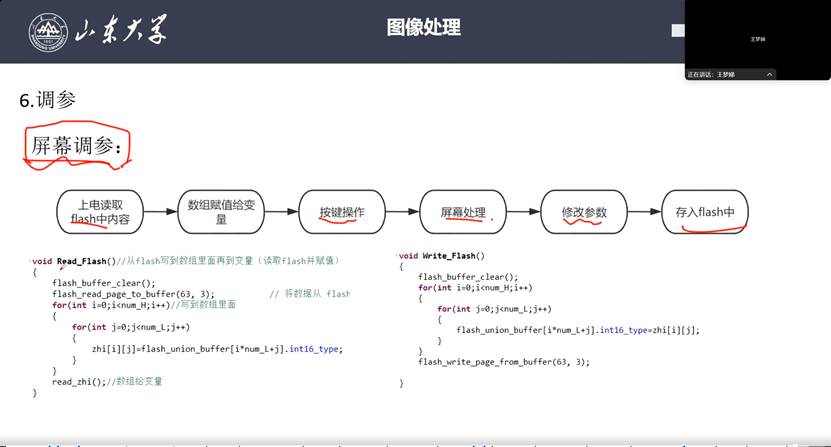Collapse the speaker video panel chevron
Image resolution: width=831 pixels, height=447 pixels.
769,74
